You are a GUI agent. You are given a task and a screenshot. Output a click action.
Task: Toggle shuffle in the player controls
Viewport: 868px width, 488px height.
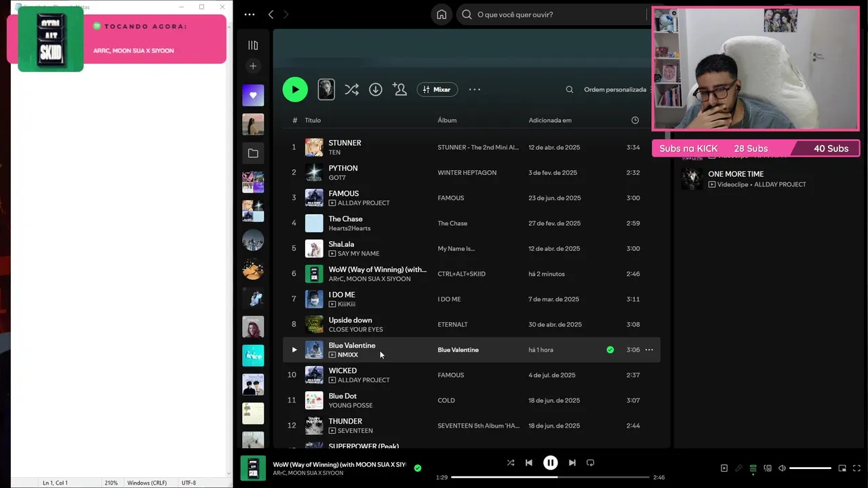point(511,463)
